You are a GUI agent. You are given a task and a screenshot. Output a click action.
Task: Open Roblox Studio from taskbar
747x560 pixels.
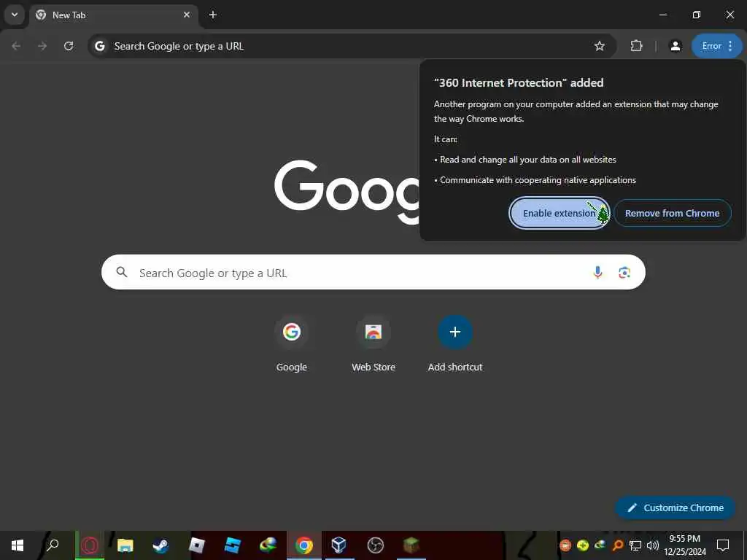pos(233,545)
